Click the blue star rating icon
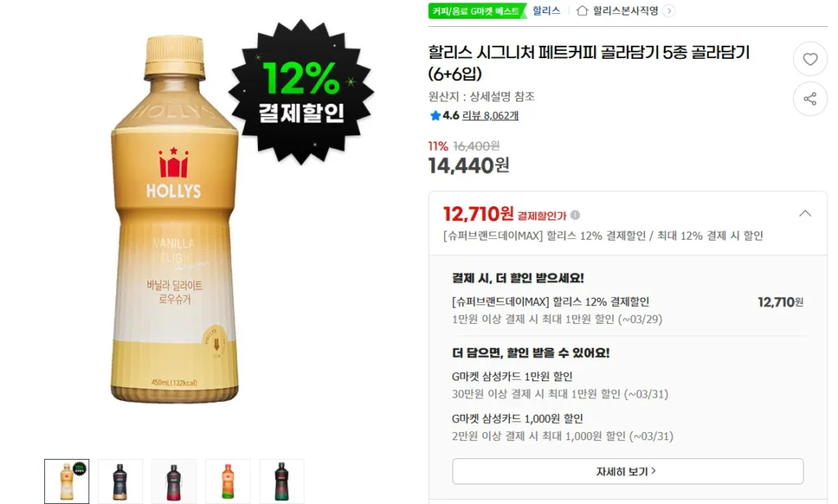The image size is (838, 504). (435, 115)
